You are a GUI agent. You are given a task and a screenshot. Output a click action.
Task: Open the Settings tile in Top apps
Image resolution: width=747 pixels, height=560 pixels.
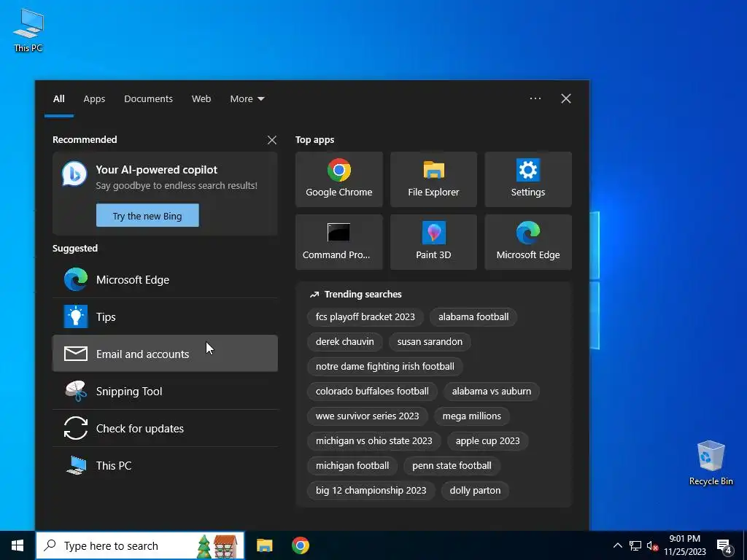tap(528, 179)
